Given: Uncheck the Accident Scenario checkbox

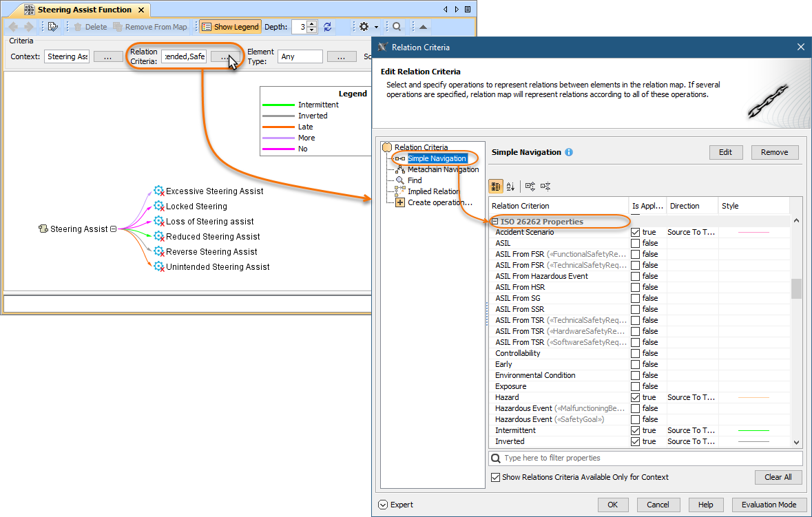Looking at the screenshot, I should (x=635, y=232).
